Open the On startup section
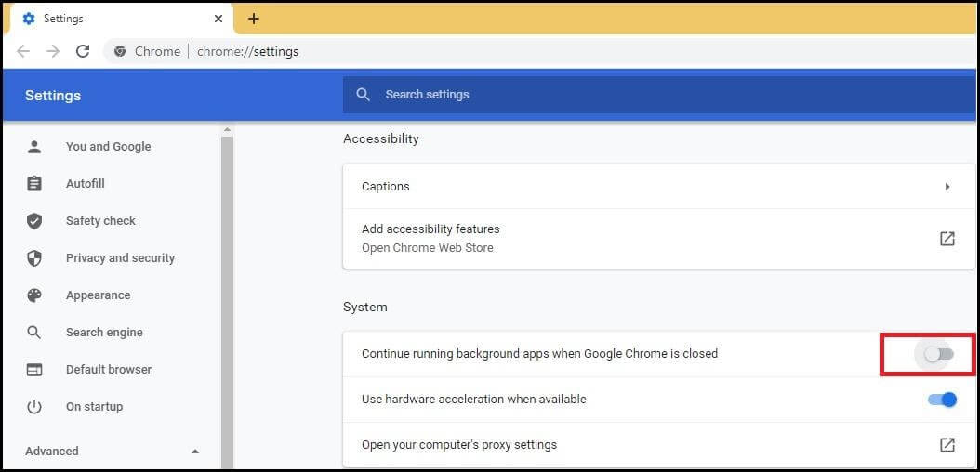 point(95,406)
